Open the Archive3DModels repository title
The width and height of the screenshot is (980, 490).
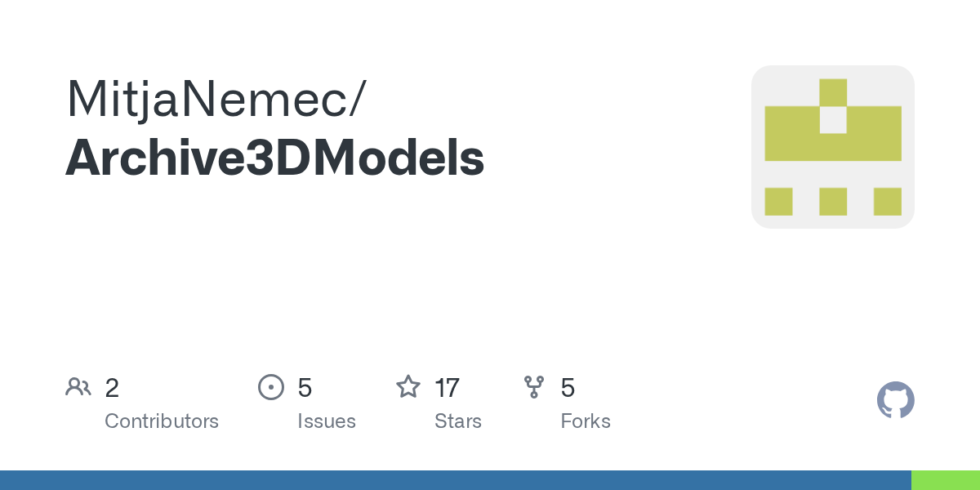point(274,158)
